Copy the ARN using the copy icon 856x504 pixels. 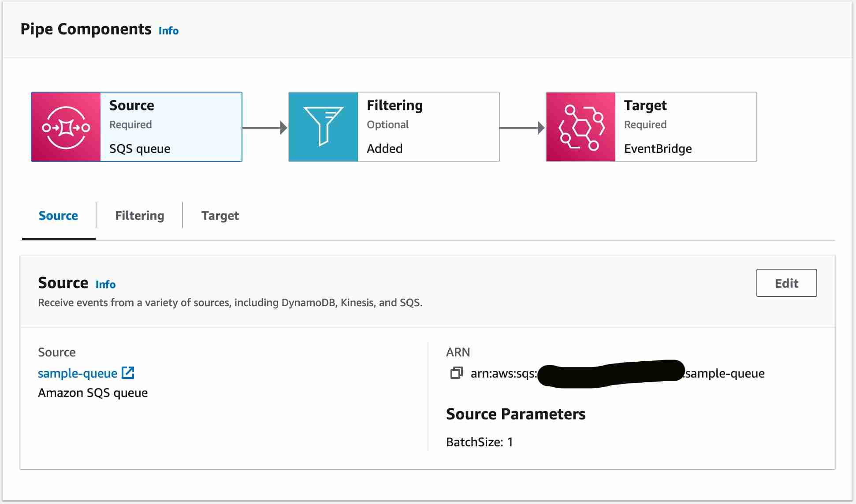[456, 373]
